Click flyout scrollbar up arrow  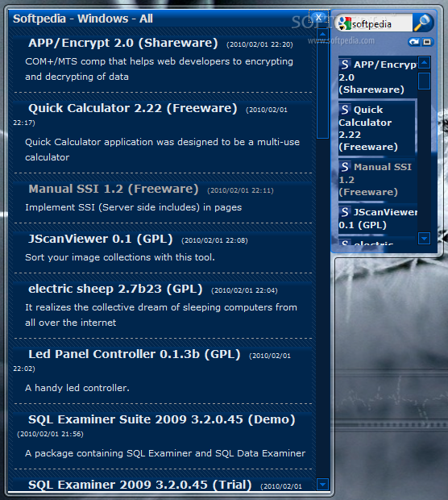[x=323, y=34]
